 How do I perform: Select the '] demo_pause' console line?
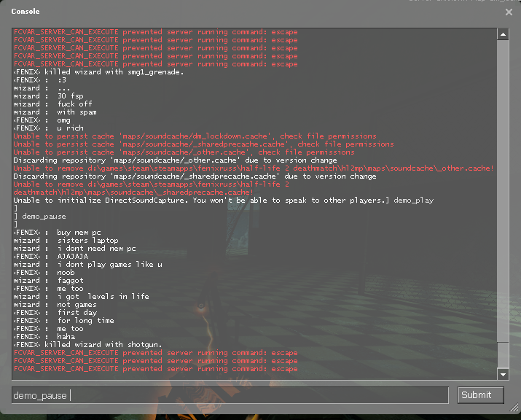coord(39,216)
